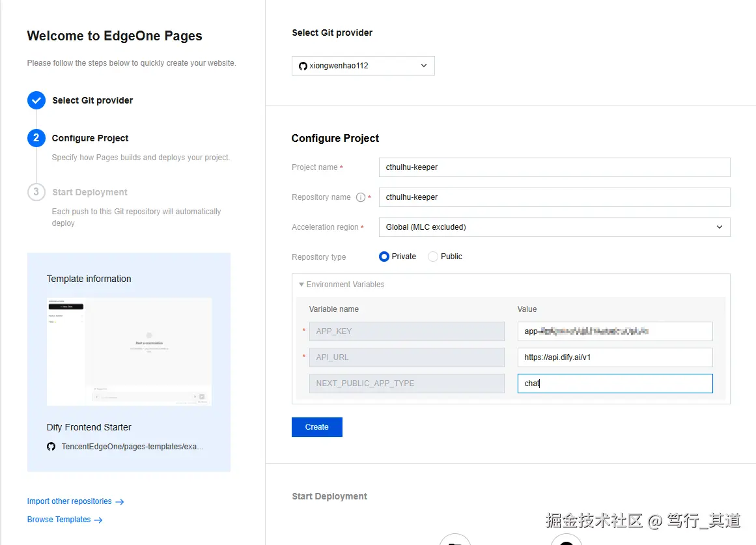Click the Acceleration region label
Screen dimensions: 756x545
pyautogui.click(x=325, y=227)
